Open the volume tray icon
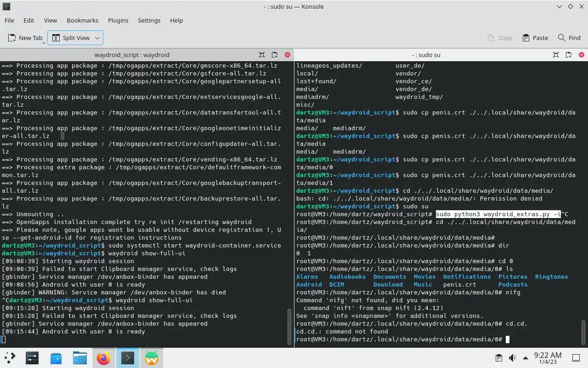The image size is (588, 368). pos(512,358)
